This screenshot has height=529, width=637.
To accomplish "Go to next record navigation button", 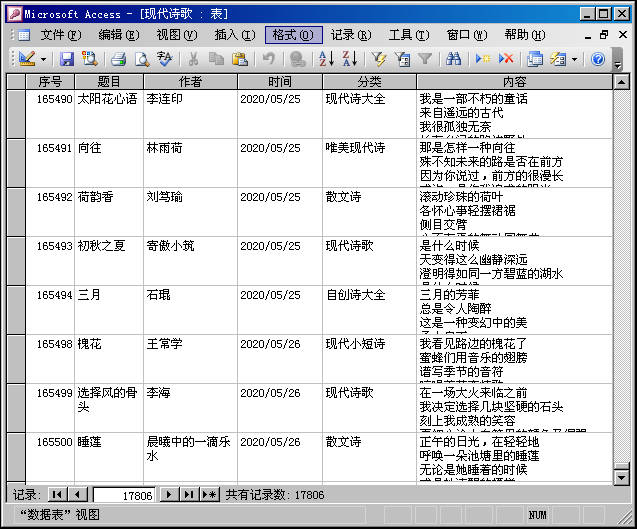I will click(x=169, y=494).
